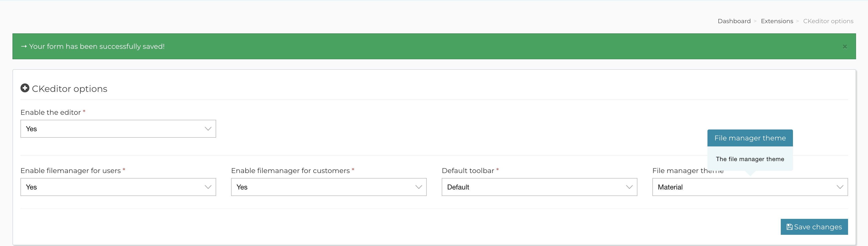This screenshot has height=246, width=868.
Task: Expand the Default toolbar dropdown
Action: 539,187
